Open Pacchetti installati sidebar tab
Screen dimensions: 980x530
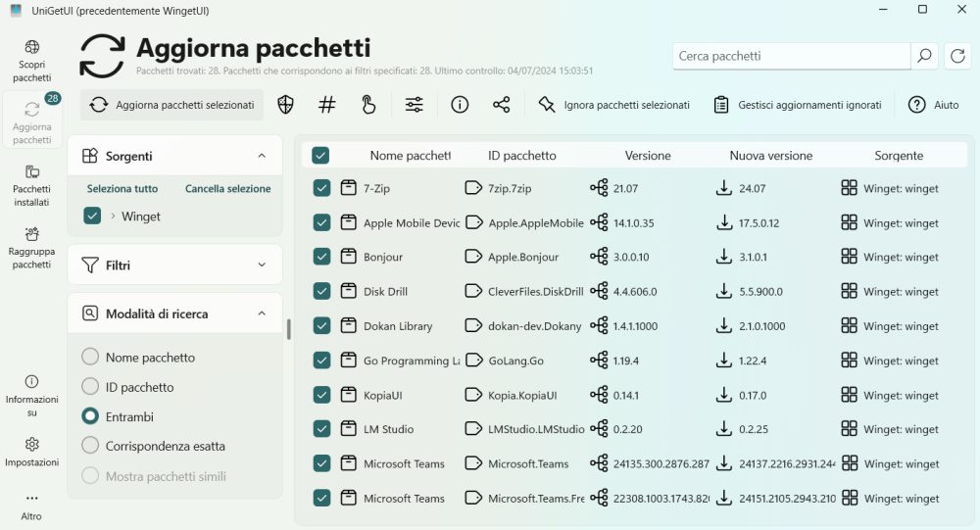32,185
